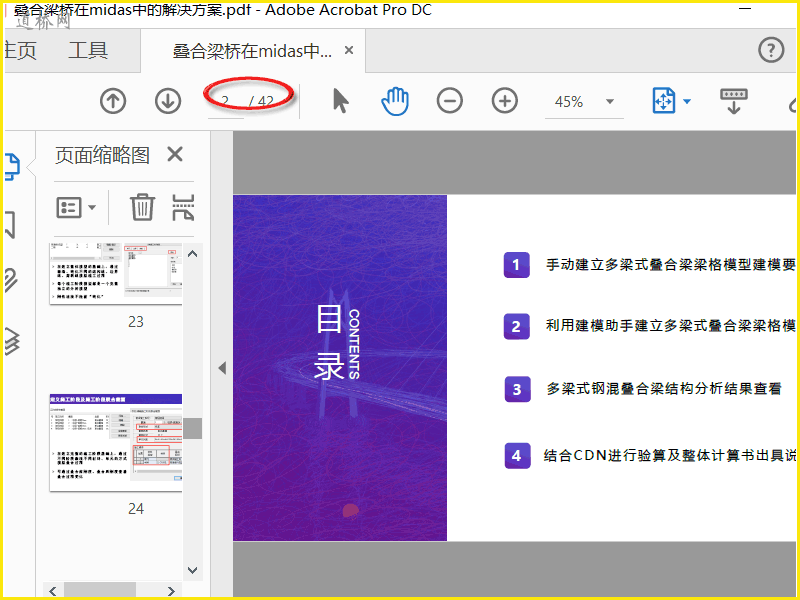The height and width of the screenshot is (600, 800).
Task: Activate the hand pan tool
Action: pos(395,101)
